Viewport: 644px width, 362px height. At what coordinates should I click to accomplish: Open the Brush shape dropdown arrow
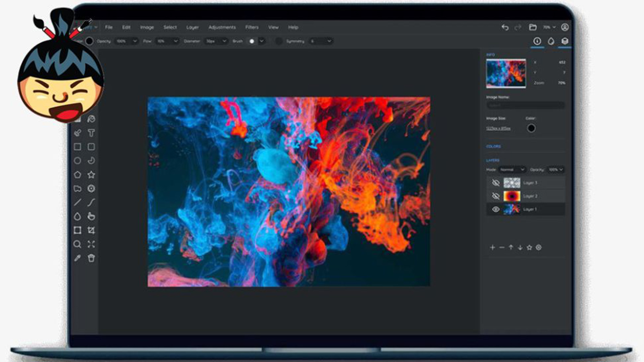click(262, 41)
